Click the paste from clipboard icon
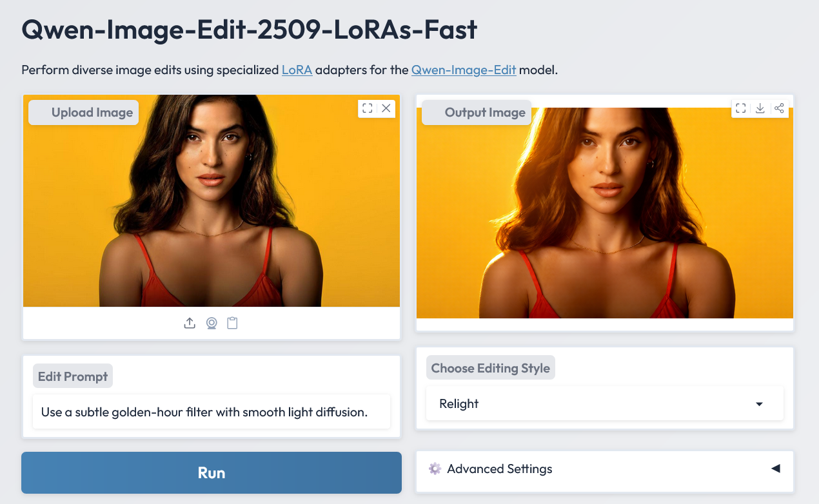The height and width of the screenshot is (504, 819). point(232,323)
